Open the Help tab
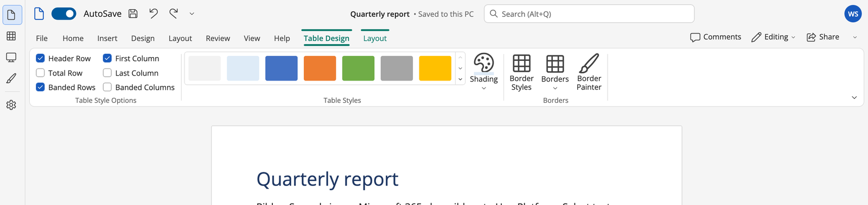 [x=282, y=38]
